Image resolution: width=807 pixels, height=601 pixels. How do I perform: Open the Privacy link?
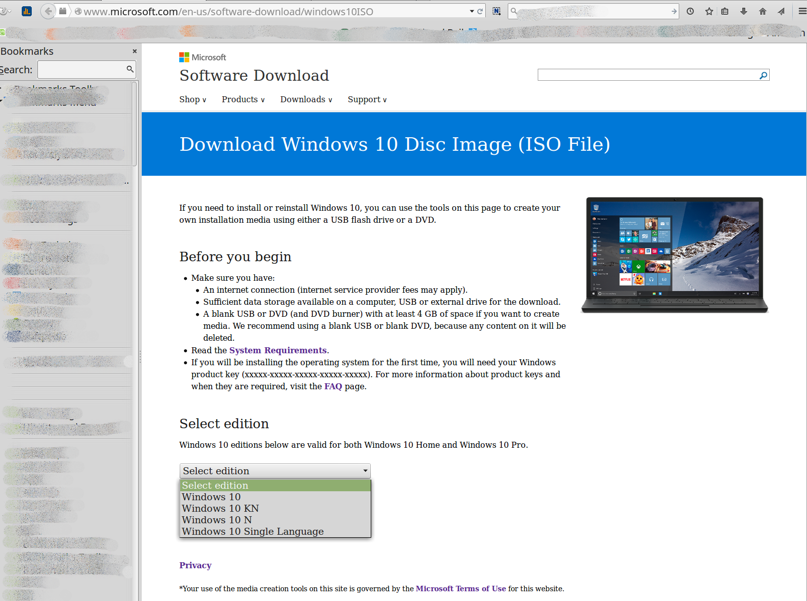pos(196,565)
